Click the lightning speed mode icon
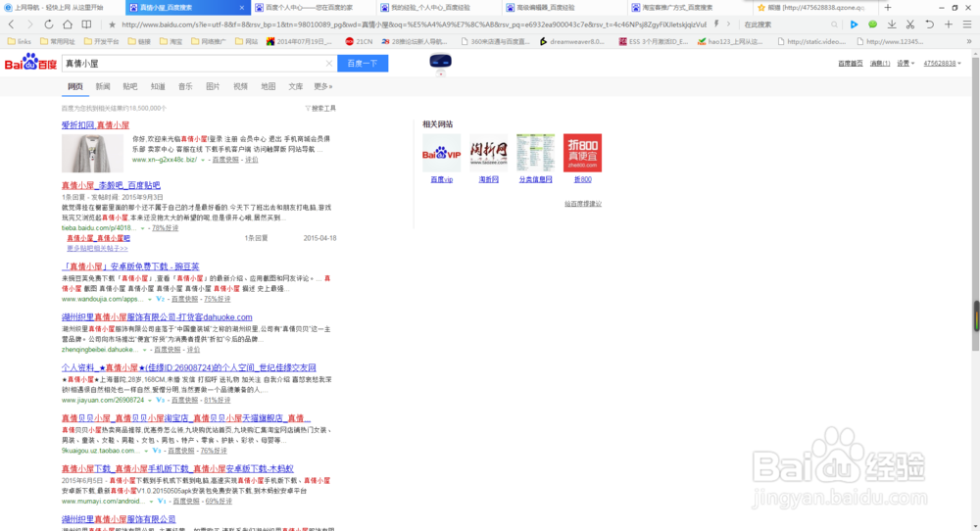Image resolution: width=980 pixels, height=531 pixels. point(716,24)
